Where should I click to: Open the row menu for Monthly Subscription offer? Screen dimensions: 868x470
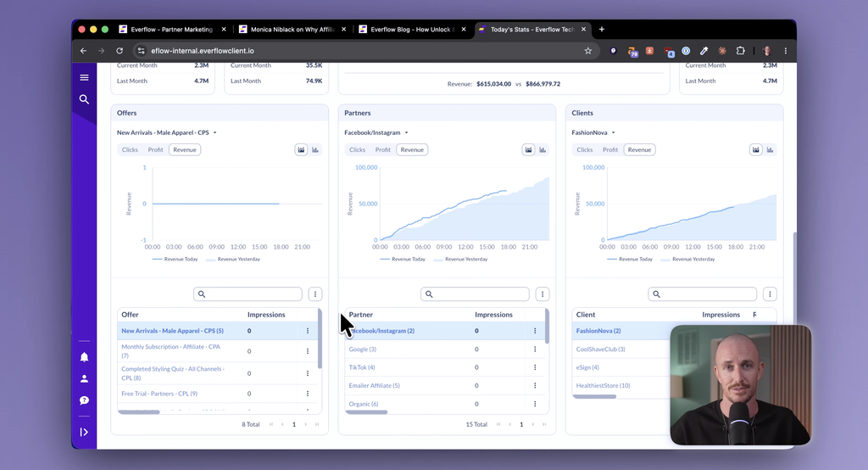pos(308,351)
